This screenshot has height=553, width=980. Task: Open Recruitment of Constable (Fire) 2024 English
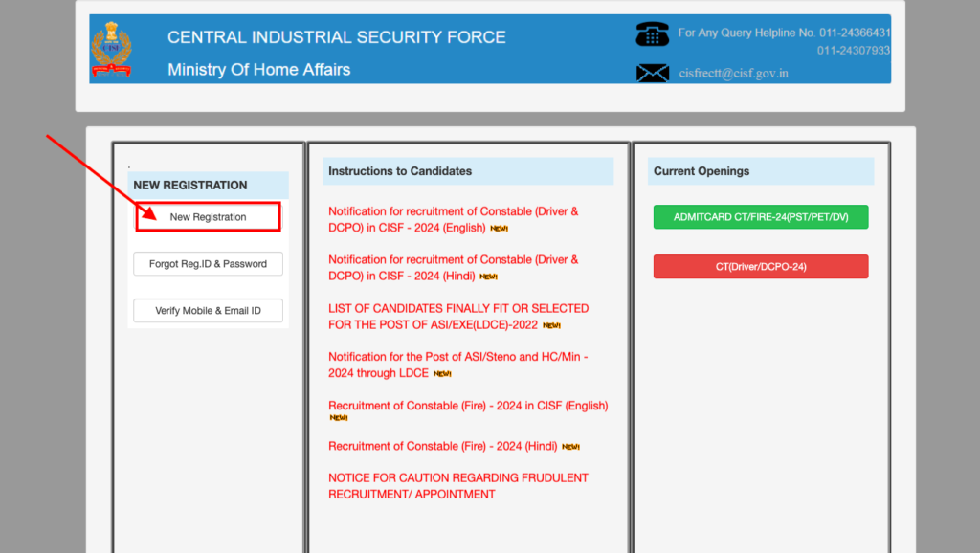[x=468, y=406]
